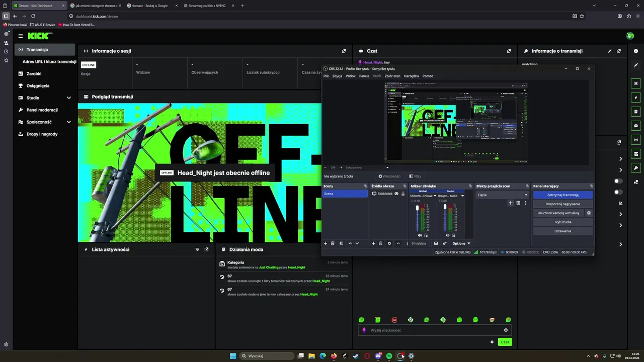The width and height of the screenshot is (644, 362).
Task: Click Zatrzymaj transmisję in OBS
Action: coord(562,195)
